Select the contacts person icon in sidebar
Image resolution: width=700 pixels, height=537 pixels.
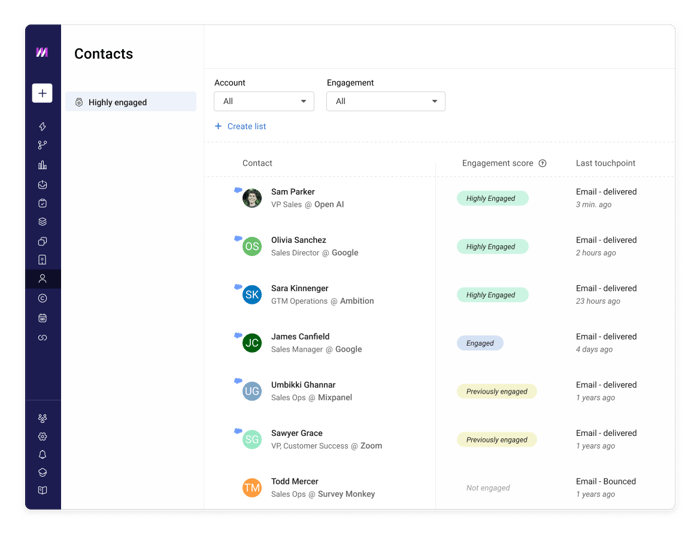(42, 279)
